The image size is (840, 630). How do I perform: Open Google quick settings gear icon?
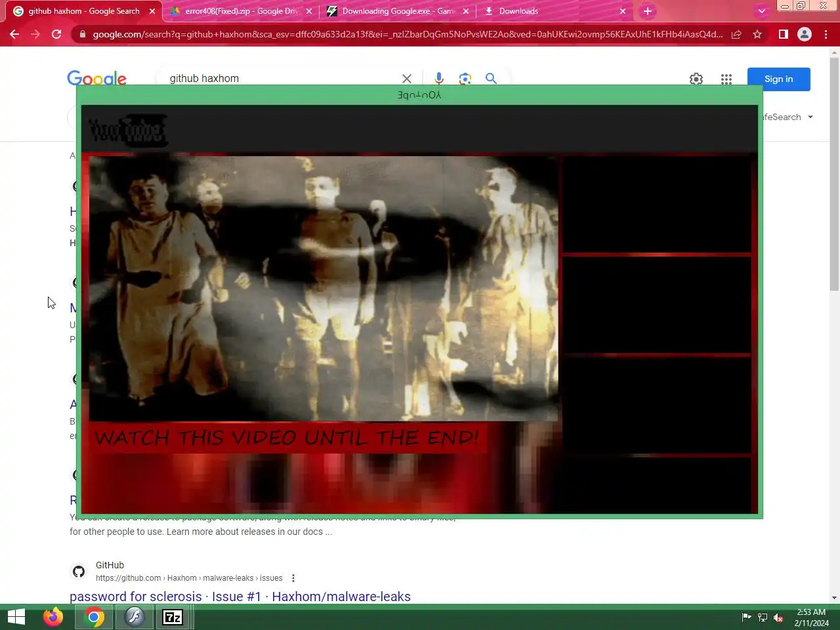click(x=696, y=79)
